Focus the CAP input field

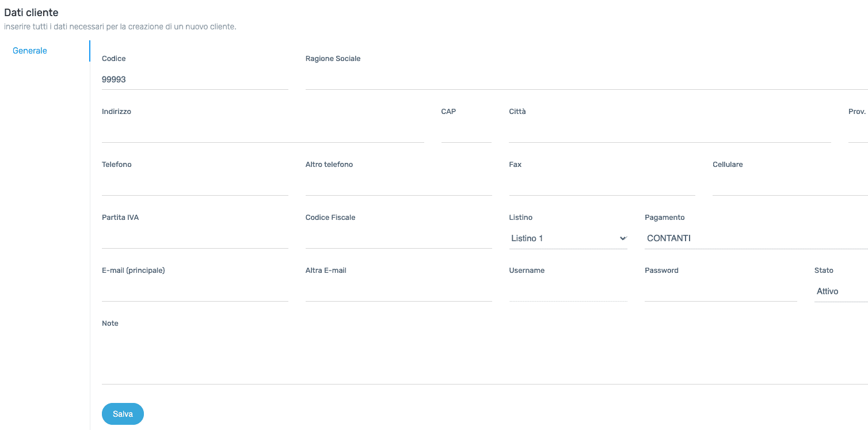tap(466, 132)
